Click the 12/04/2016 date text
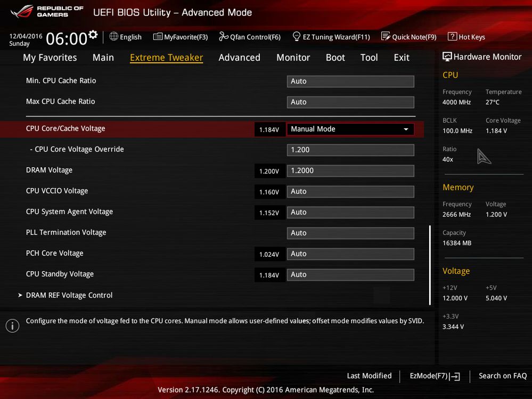The image size is (532, 399). coord(26,36)
